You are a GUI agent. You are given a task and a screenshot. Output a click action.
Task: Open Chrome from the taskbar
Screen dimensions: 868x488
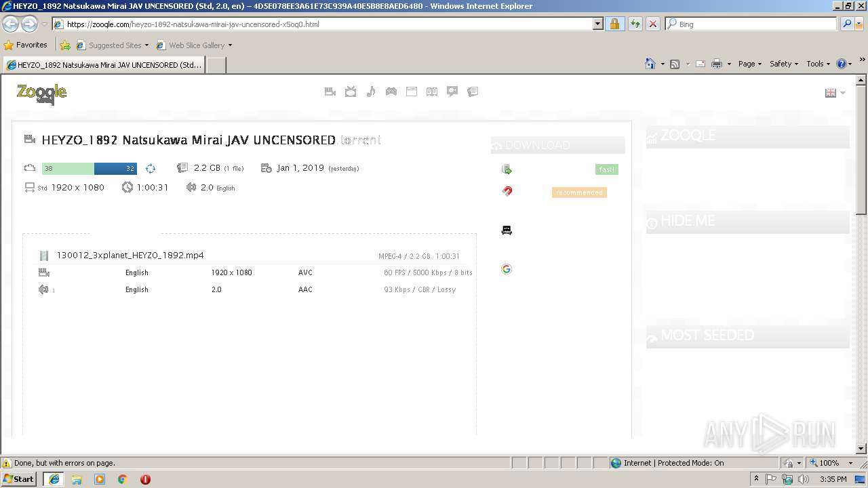[123, 479]
